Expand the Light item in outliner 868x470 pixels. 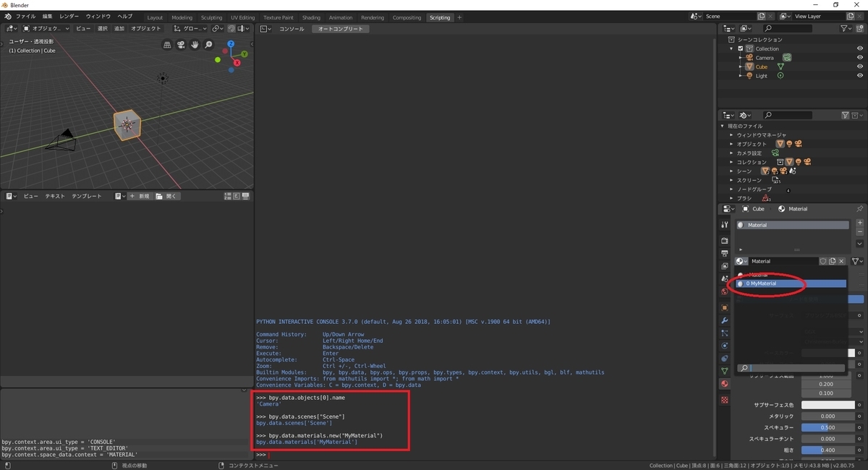click(741, 76)
